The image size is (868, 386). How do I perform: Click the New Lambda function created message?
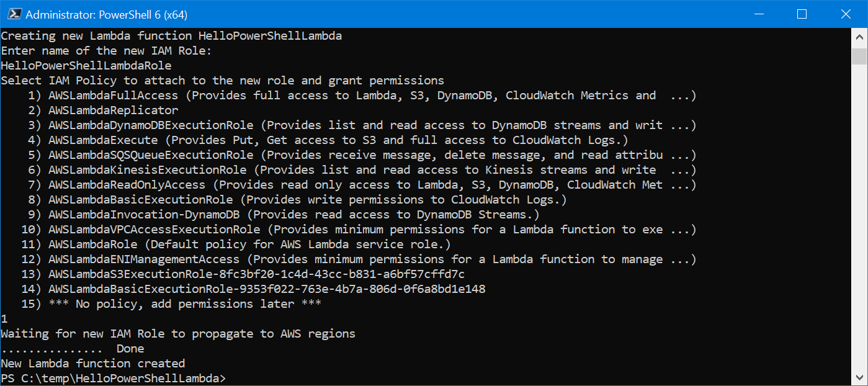(x=93, y=363)
